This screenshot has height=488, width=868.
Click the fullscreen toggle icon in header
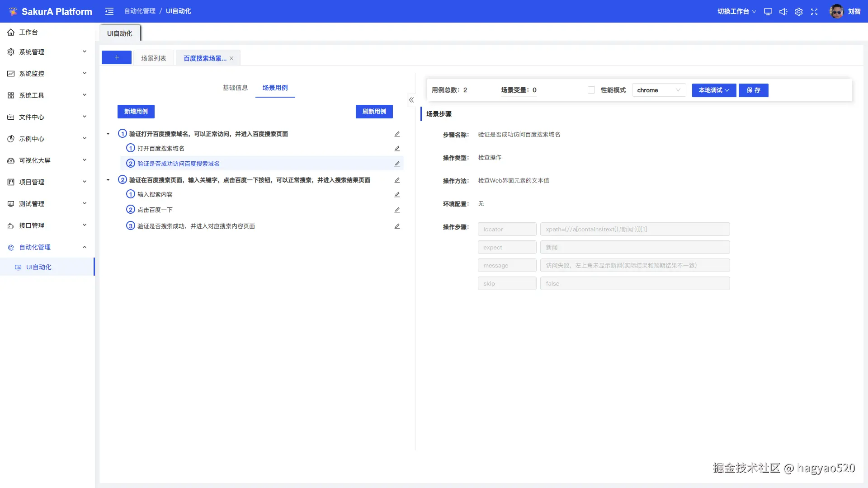(814, 12)
